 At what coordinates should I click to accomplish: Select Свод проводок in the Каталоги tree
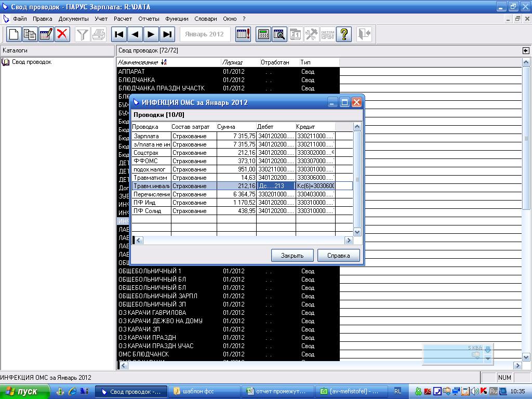[x=31, y=62]
